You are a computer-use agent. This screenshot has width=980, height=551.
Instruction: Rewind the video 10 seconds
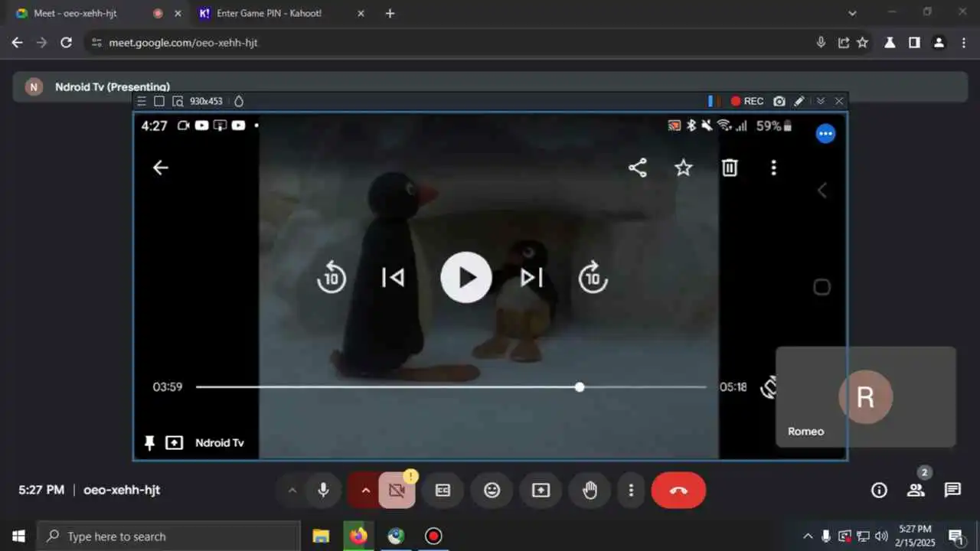click(332, 277)
